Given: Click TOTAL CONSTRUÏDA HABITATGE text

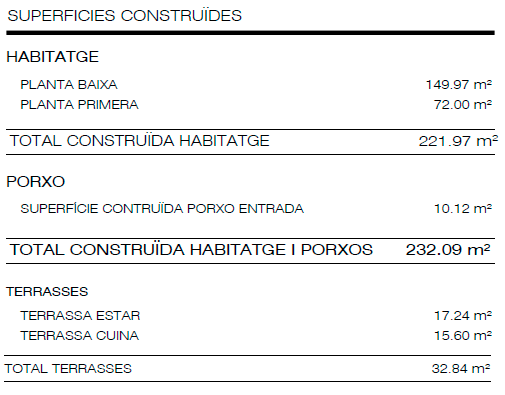Looking at the screenshot, I should (139, 140).
